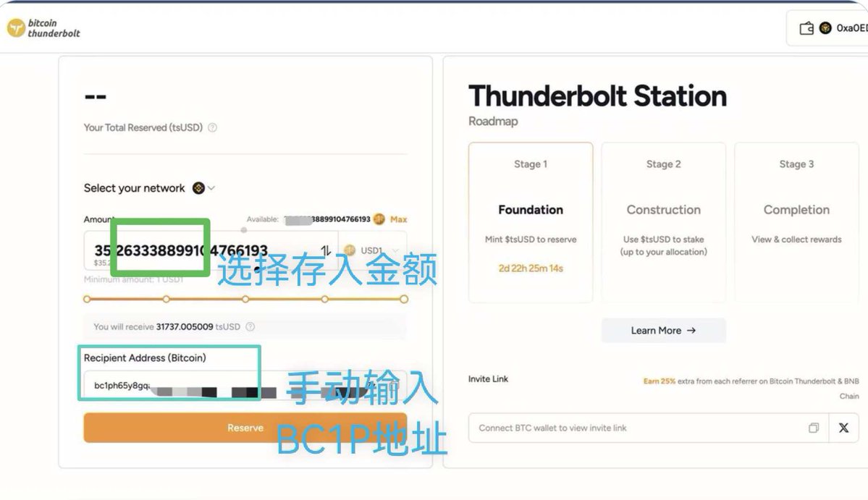The width and height of the screenshot is (868, 500).
Task: Set the amount slider to its last stop
Action: (x=404, y=300)
